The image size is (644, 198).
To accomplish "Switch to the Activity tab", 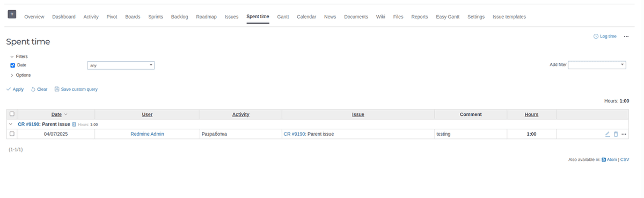I will coord(91,17).
